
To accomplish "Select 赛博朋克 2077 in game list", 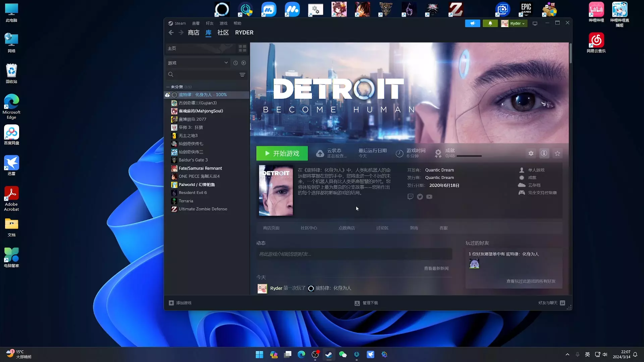I will [x=192, y=119].
